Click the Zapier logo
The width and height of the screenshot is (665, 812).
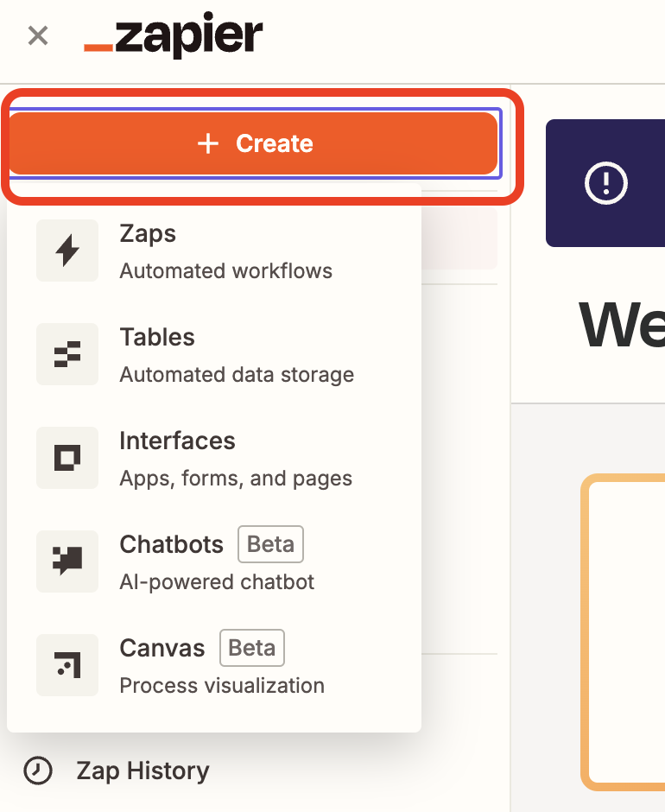tap(173, 38)
